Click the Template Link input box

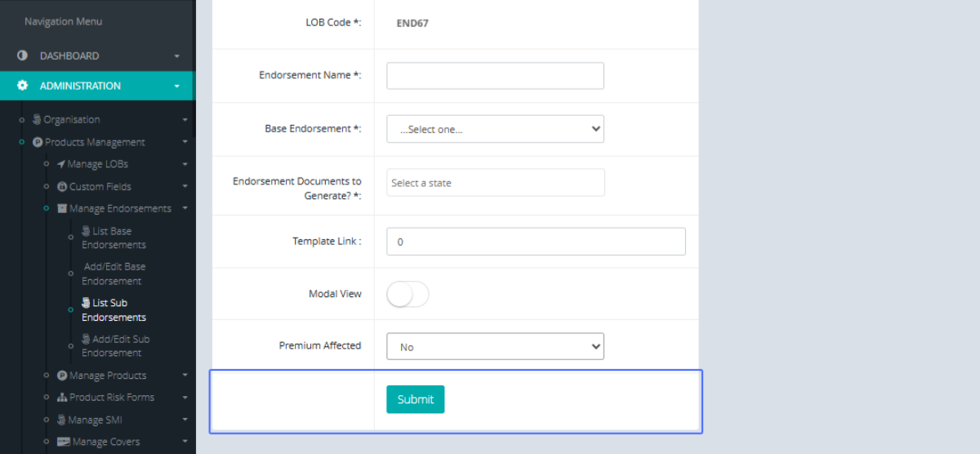[536, 242]
